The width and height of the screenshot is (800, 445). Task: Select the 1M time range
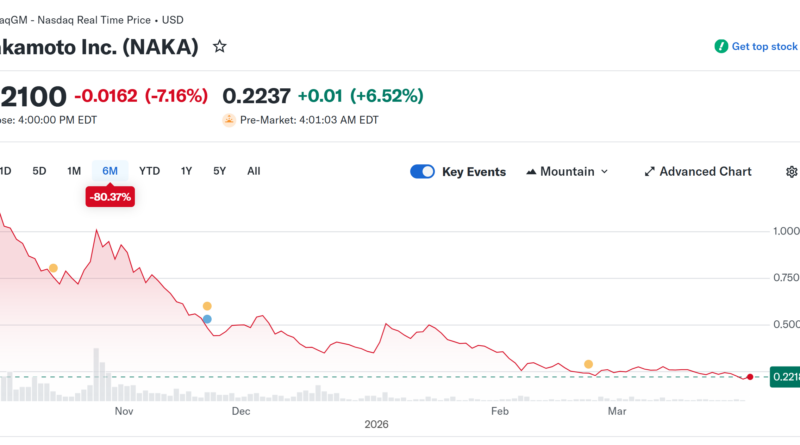click(x=74, y=171)
